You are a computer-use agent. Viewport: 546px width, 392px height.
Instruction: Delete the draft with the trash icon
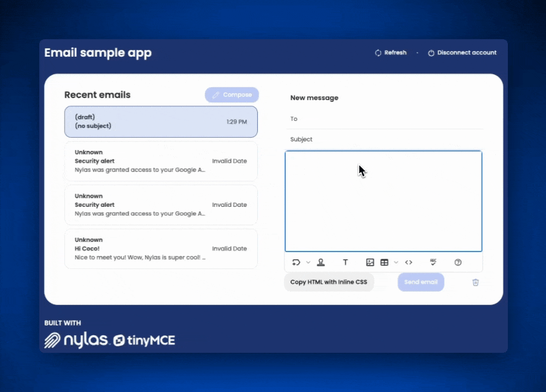475,282
